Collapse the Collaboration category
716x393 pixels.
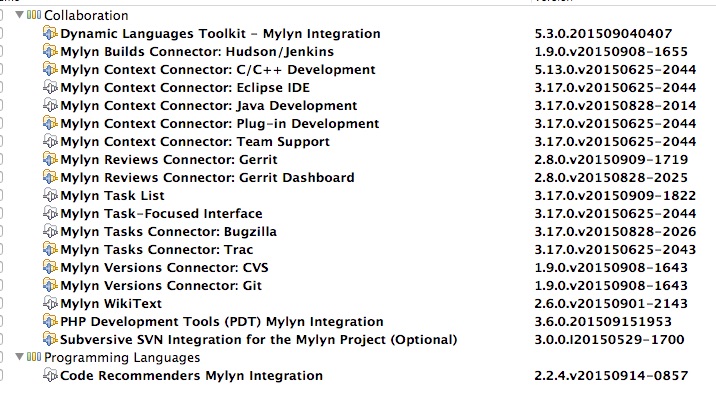pyautogui.click(x=19, y=15)
